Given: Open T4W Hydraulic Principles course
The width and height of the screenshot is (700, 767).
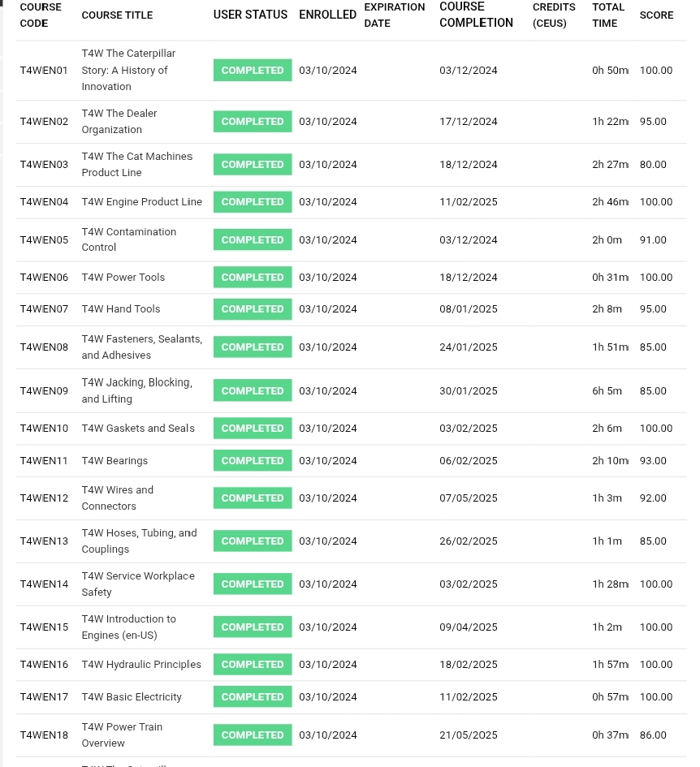Looking at the screenshot, I should 141,664.
